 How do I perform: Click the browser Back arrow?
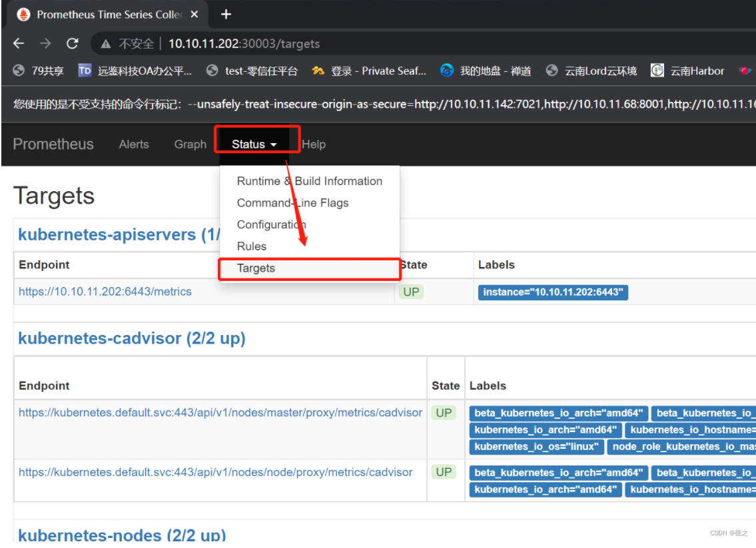pyautogui.click(x=19, y=43)
